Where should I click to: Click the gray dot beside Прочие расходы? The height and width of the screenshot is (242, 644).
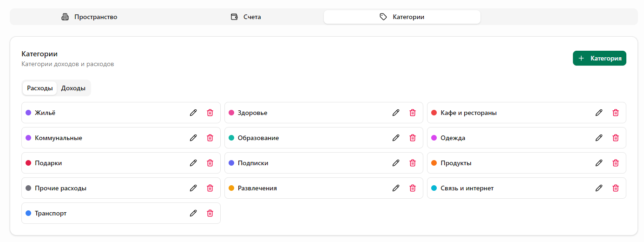click(x=28, y=188)
